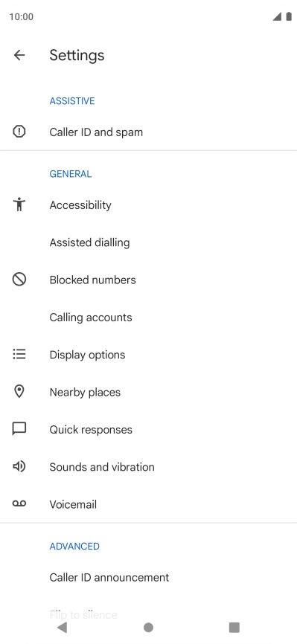Click the Nearby places pin icon
The image size is (297, 644).
coord(19,391)
